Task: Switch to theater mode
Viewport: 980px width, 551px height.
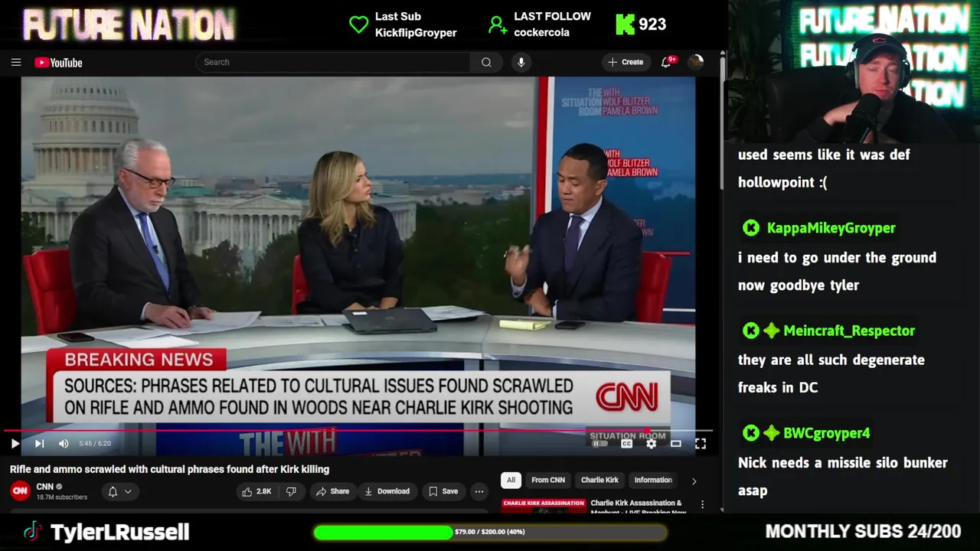Action: (x=675, y=443)
